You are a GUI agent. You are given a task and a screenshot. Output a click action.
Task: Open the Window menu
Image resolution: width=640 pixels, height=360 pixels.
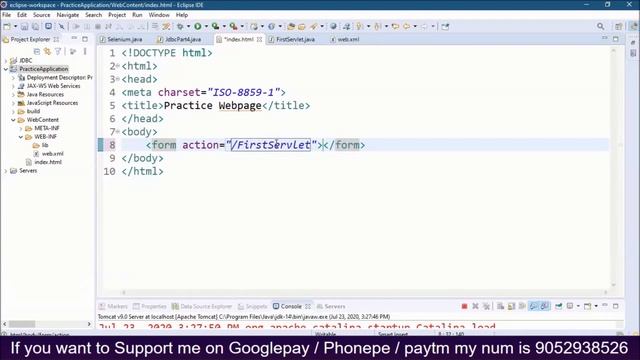point(159,15)
